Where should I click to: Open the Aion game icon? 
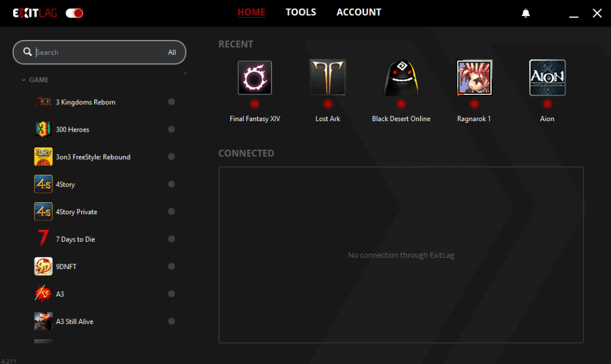[547, 78]
